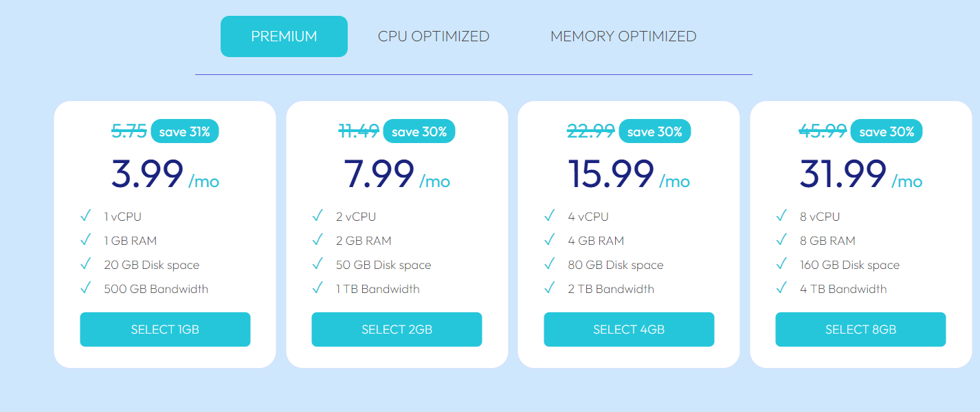Click the checkmark next to 50 GB Disk space
This screenshot has height=412, width=980.
pos(318,264)
